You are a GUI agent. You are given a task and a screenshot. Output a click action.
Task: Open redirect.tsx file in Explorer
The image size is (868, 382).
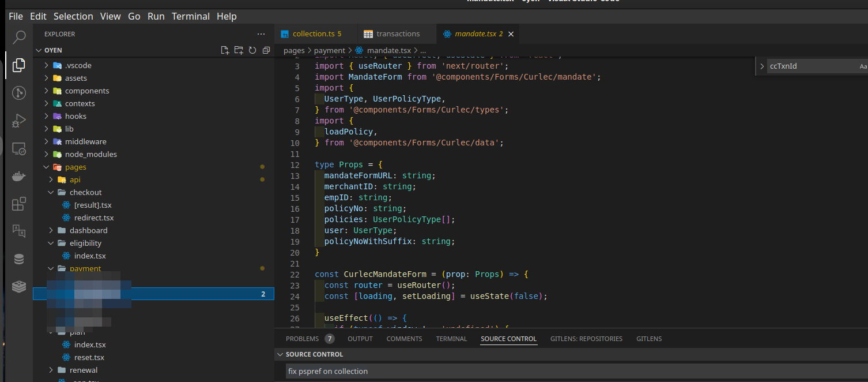(93, 218)
